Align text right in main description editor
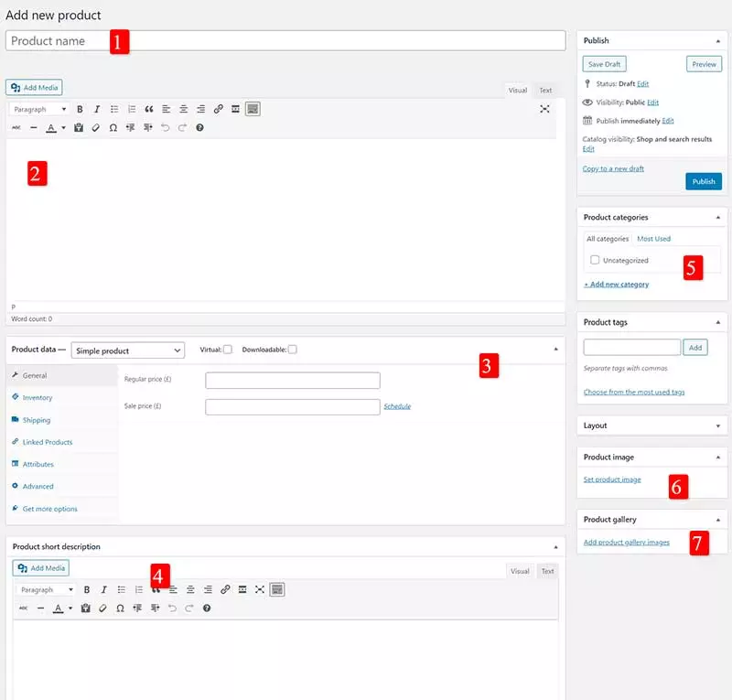 tap(200, 109)
